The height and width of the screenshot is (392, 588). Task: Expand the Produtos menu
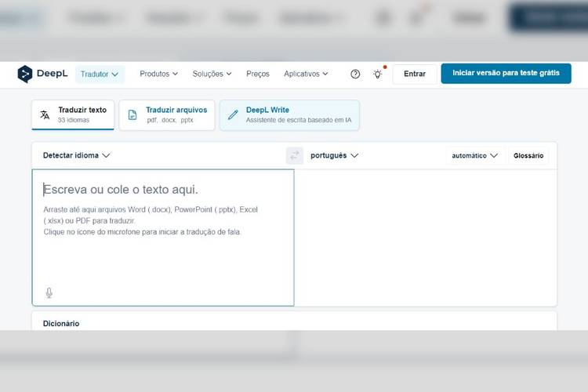(158, 74)
